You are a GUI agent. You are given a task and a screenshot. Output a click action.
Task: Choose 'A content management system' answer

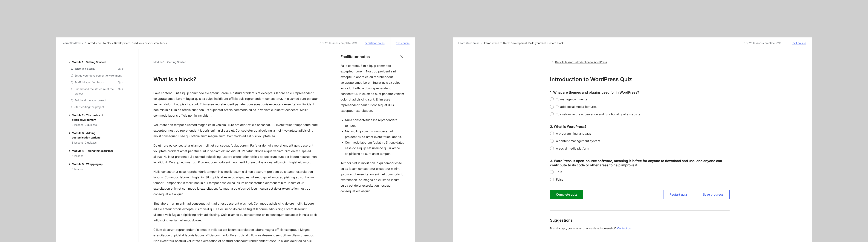pyautogui.click(x=552, y=141)
